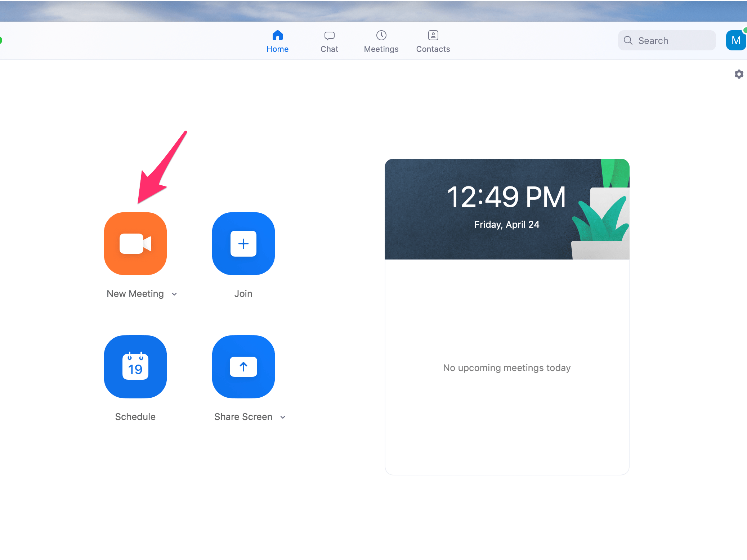Click the New Meeting label
This screenshot has height=560, width=747.
click(135, 294)
